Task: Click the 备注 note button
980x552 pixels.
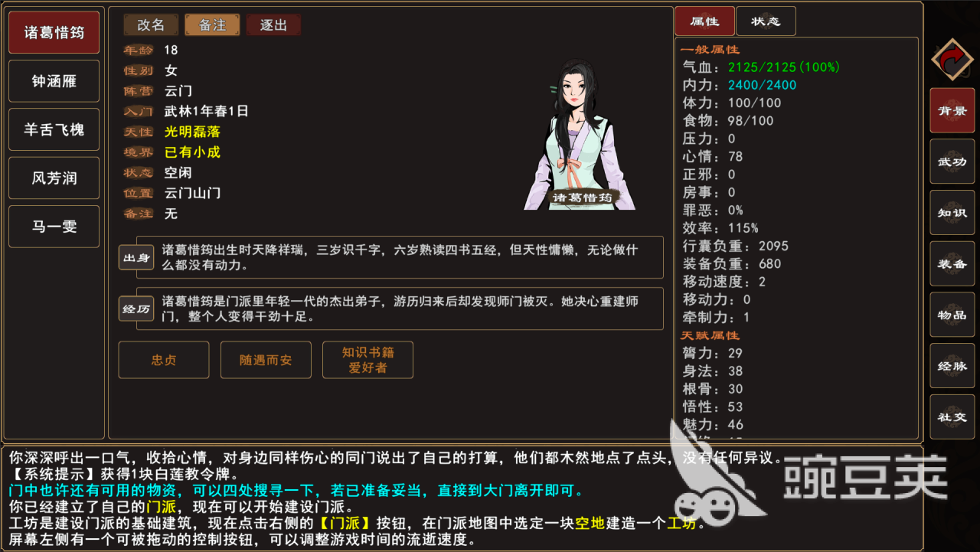Action: pyautogui.click(x=212, y=25)
